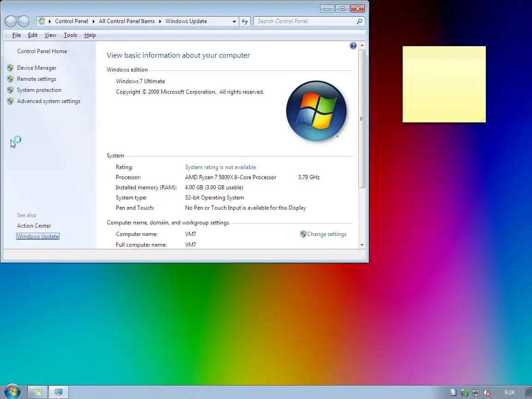The height and width of the screenshot is (399, 532).
Task: Expand the arrow after Control Panel breadcrumb
Action: pos(93,21)
